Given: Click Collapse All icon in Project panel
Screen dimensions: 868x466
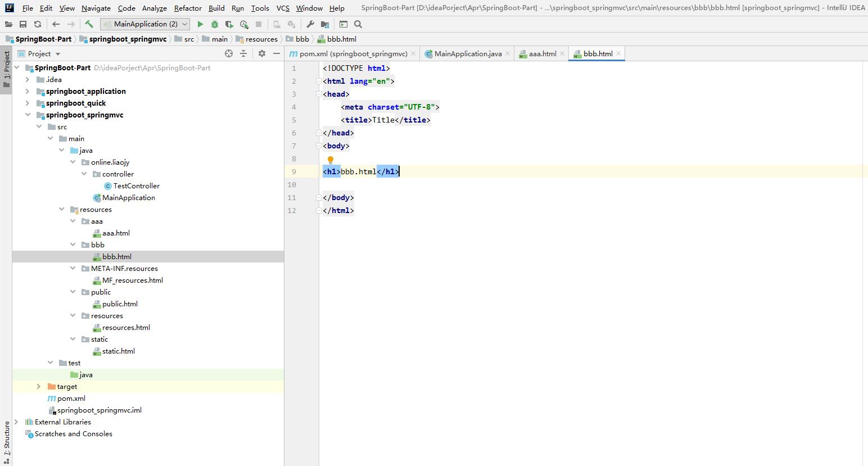Looking at the screenshot, I should coord(243,53).
